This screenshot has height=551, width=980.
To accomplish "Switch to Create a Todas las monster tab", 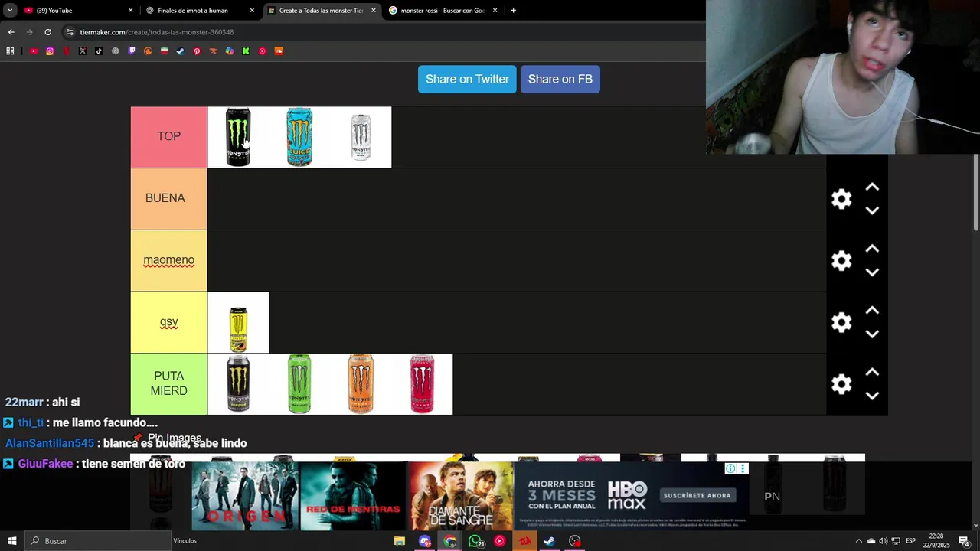I will pyautogui.click(x=322, y=11).
